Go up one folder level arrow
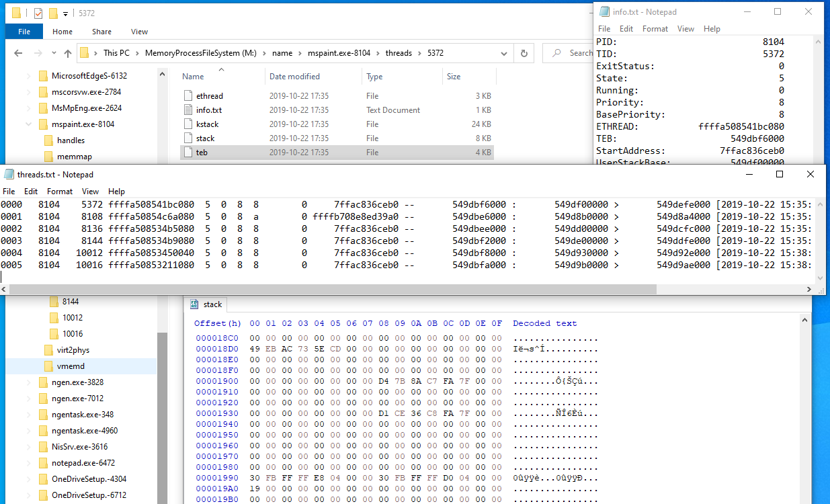 coord(68,53)
